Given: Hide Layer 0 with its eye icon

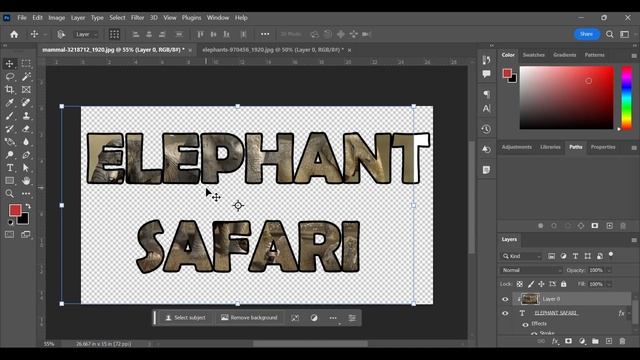Looking at the screenshot, I should pyautogui.click(x=505, y=299).
